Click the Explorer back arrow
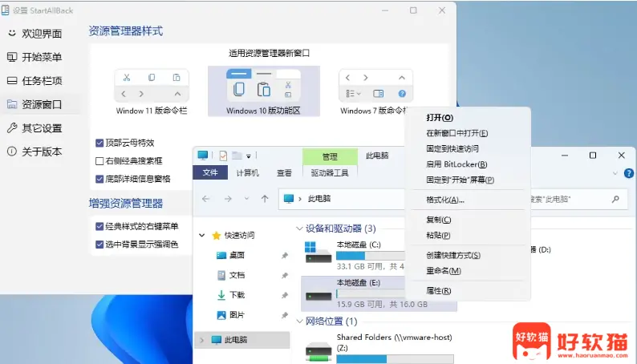Viewport: 637px width, 364px height. (x=206, y=199)
